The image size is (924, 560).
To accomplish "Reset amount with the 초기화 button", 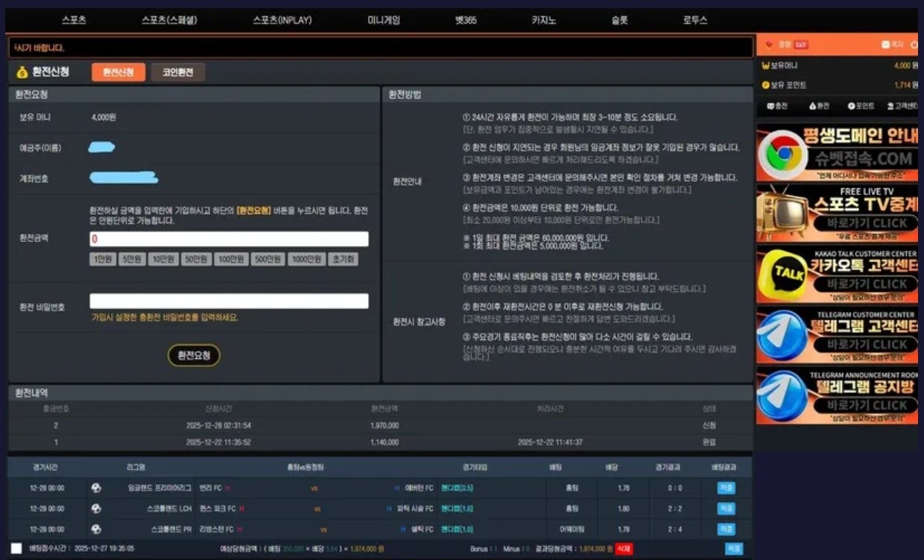I will point(343,259).
